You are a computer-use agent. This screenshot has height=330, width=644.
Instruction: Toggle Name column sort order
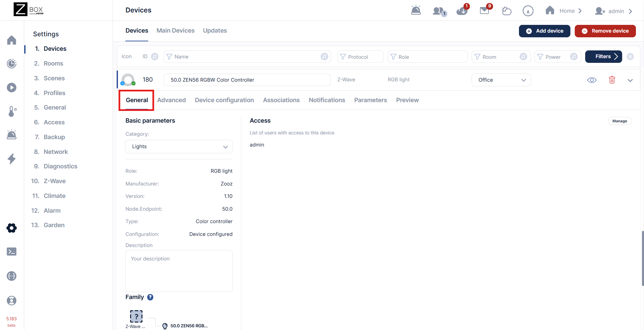(324, 56)
